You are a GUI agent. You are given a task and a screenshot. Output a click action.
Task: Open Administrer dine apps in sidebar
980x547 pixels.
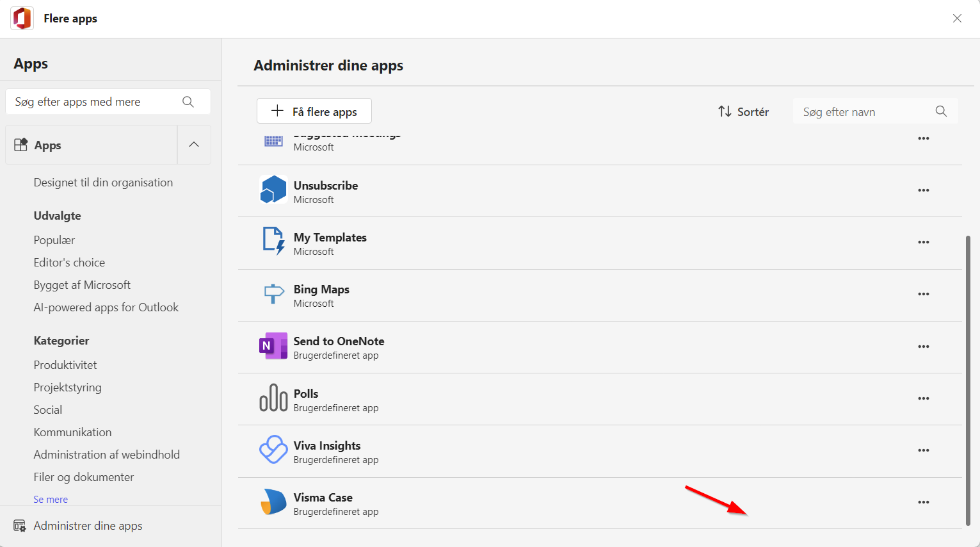pyautogui.click(x=88, y=526)
